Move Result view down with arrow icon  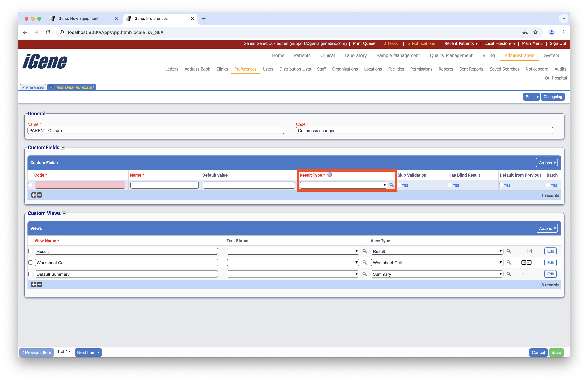529,251
